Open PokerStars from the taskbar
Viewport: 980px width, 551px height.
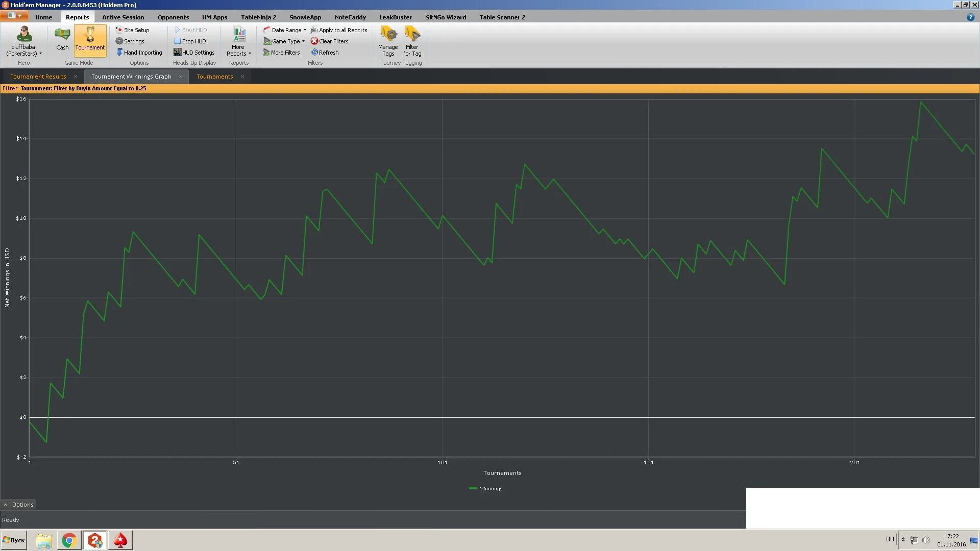pos(120,540)
